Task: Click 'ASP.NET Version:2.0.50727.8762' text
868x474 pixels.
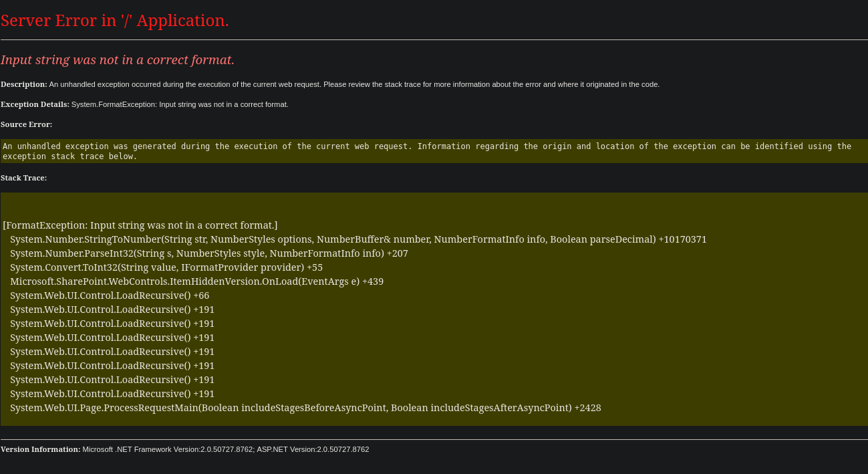Action: click(x=313, y=449)
